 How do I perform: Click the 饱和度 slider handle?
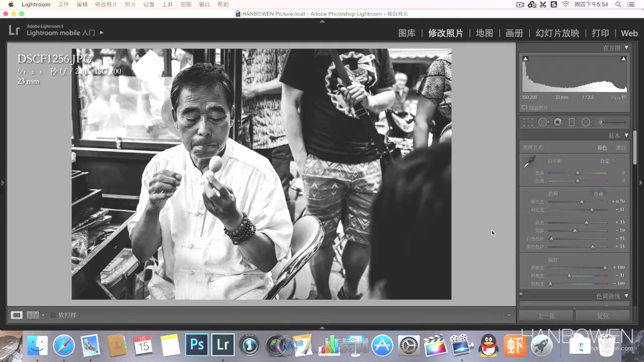tap(550, 284)
